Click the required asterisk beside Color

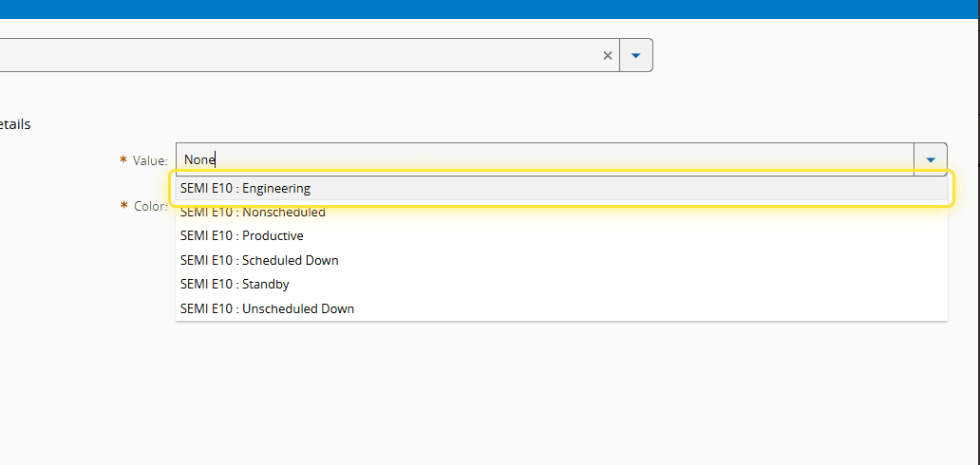[123, 205]
